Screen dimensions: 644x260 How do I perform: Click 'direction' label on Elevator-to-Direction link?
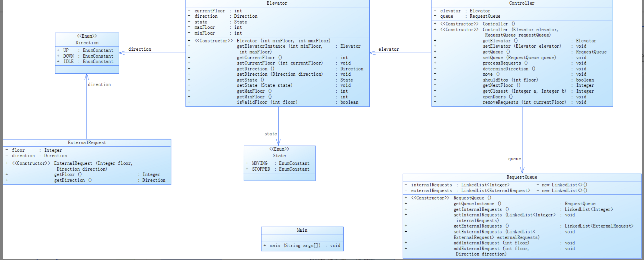click(140, 49)
